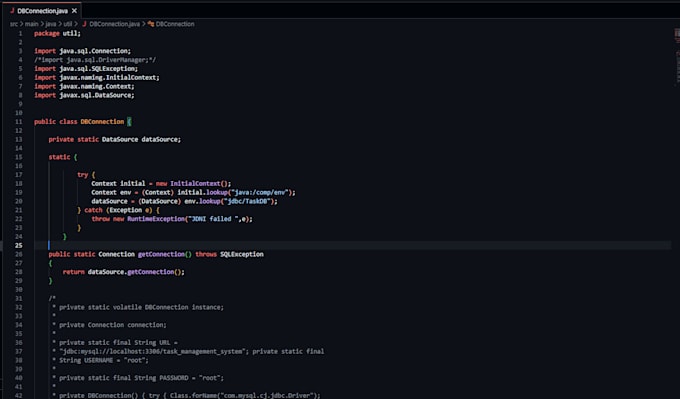Open DBConnection class breadcrumb symbol
680x399 pixels.
(x=175, y=24)
